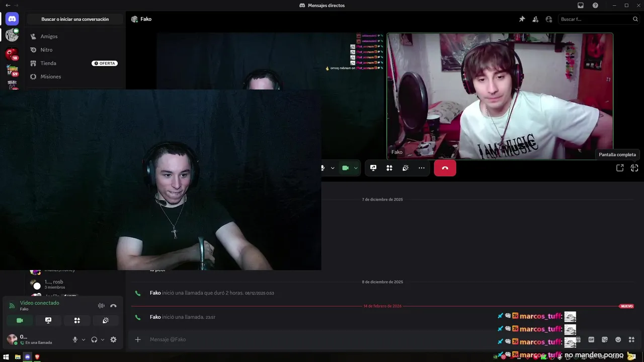Open soundboard in the voice panel
Image resolution: width=644 pixels, height=362 pixels.
click(x=106, y=320)
